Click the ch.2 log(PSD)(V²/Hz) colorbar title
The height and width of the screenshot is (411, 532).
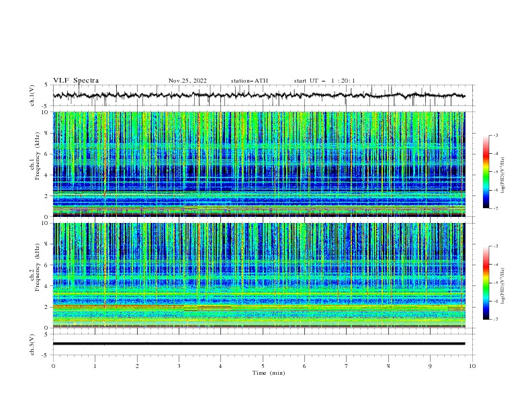(503, 286)
